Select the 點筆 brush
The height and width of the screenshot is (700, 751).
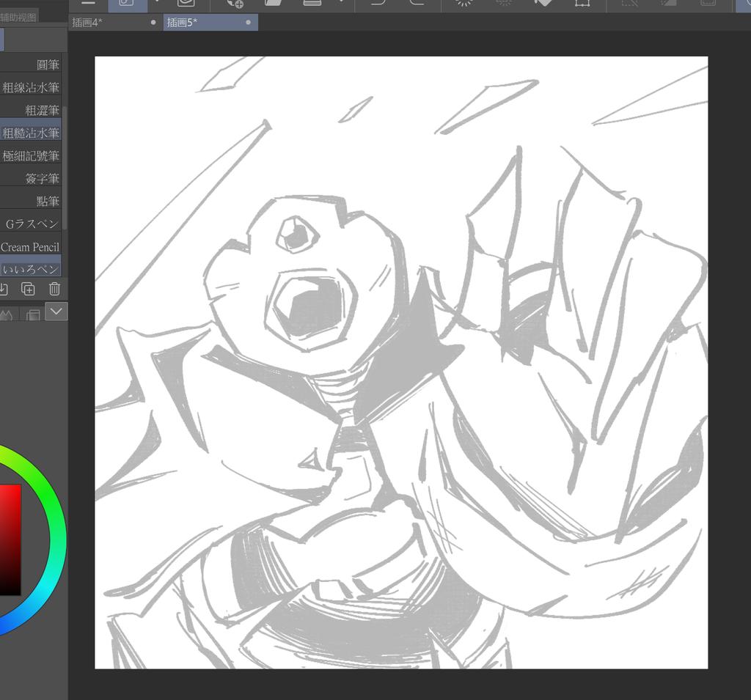tap(31, 201)
